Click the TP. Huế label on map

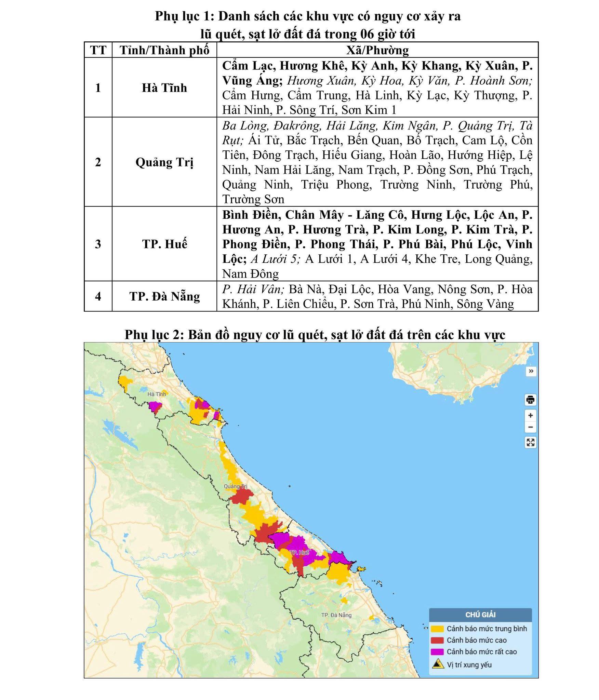coord(299,553)
